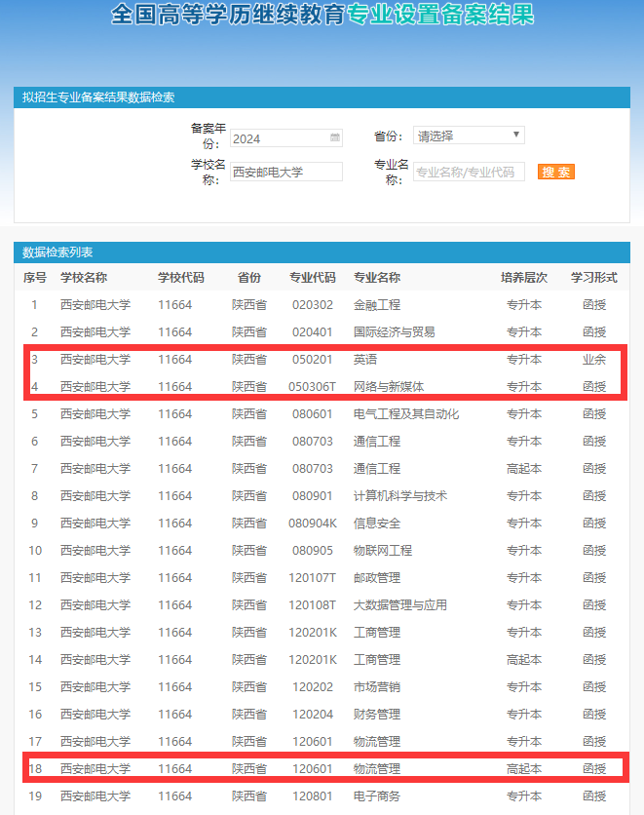
Task: Click major code 120108T
Action: 313,605
